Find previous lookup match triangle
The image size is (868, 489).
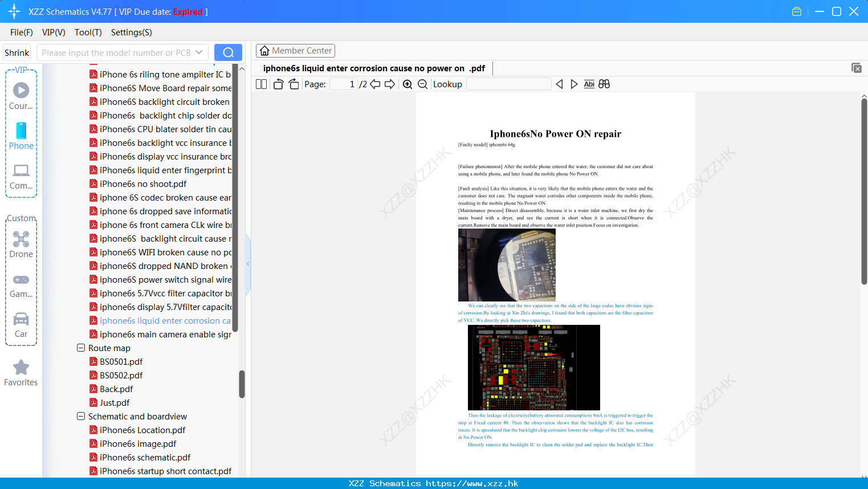(559, 84)
